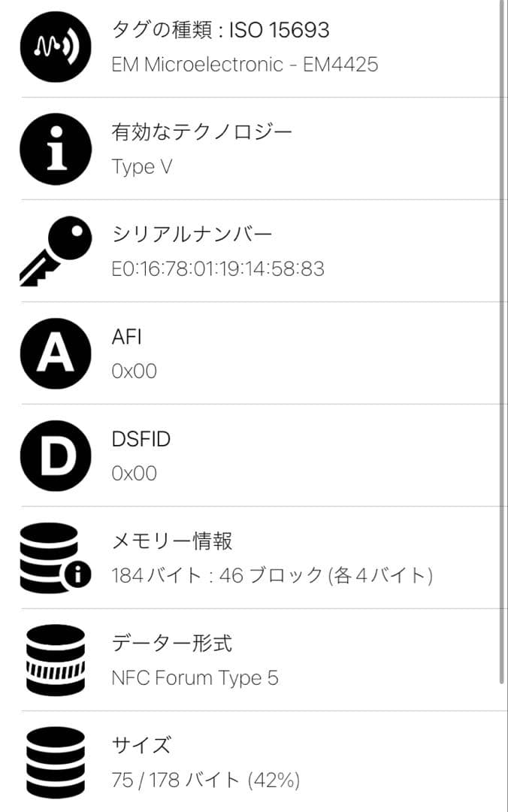Select the NFC Forum Type 5 value

pos(195,678)
